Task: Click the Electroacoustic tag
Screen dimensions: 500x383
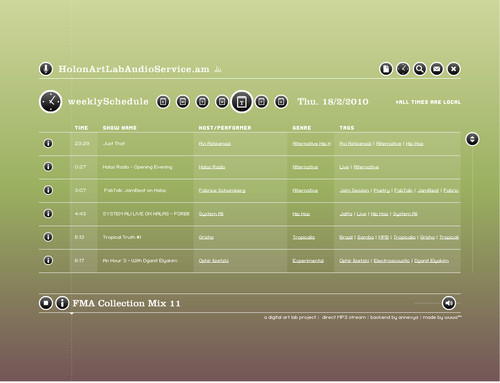Action: point(392,261)
